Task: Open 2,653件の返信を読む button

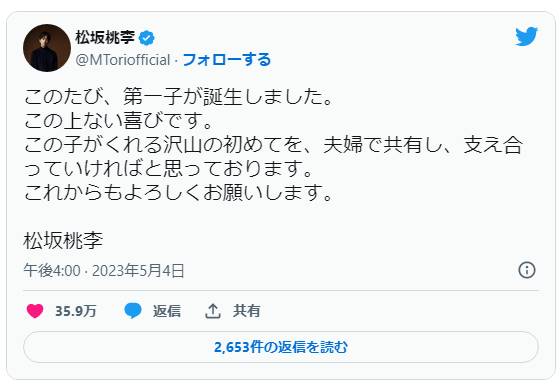Action: (x=281, y=347)
